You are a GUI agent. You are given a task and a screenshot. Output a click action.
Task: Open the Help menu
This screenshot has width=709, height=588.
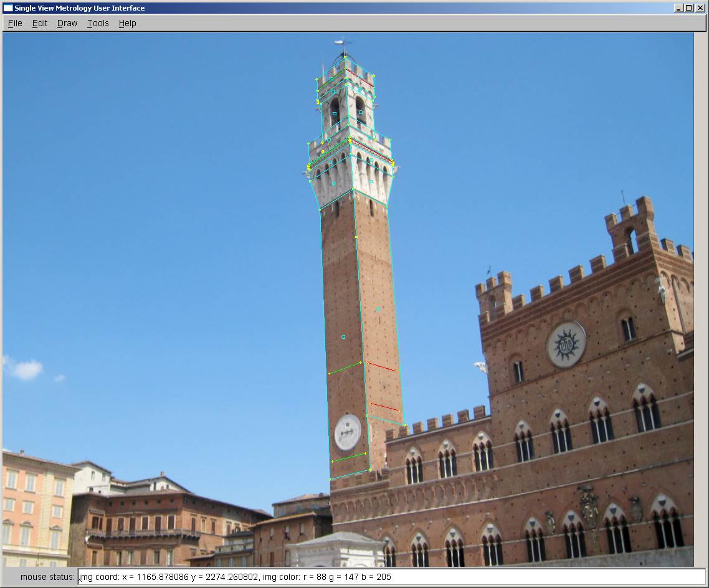coord(128,23)
